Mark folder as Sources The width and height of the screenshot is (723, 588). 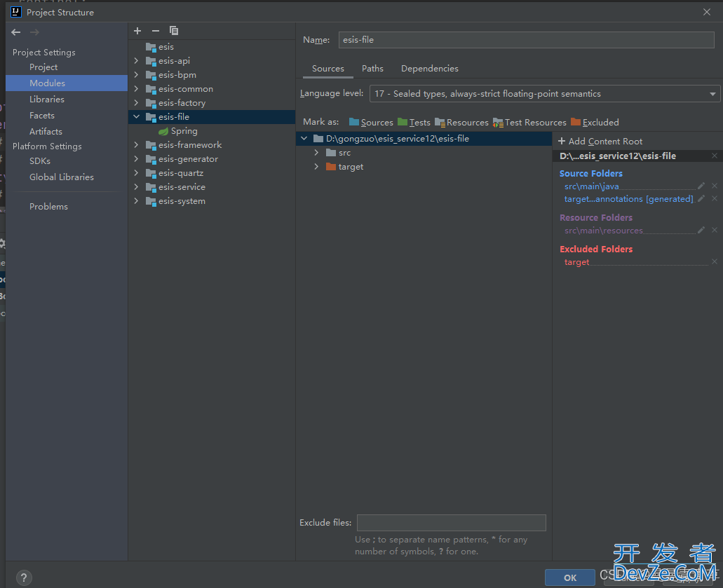pyautogui.click(x=371, y=122)
